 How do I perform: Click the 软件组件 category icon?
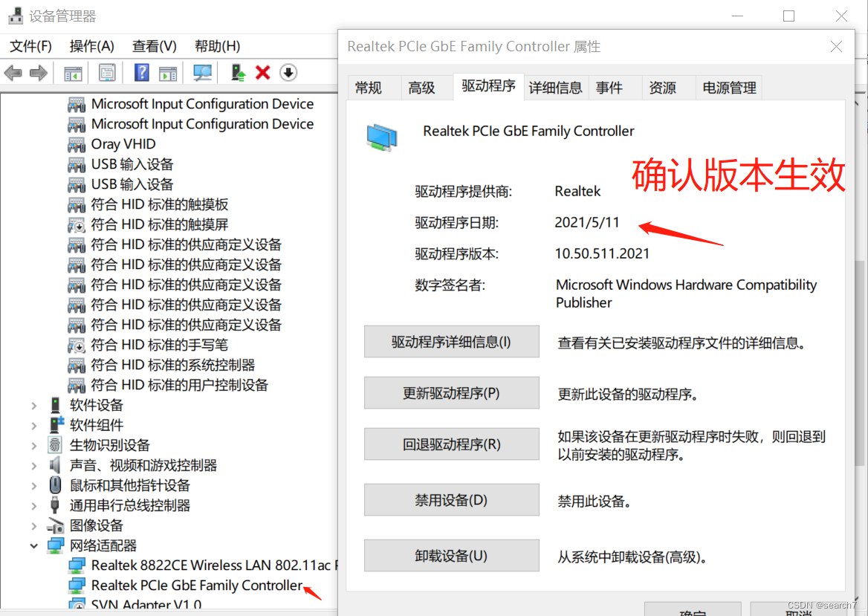click(x=56, y=425)
